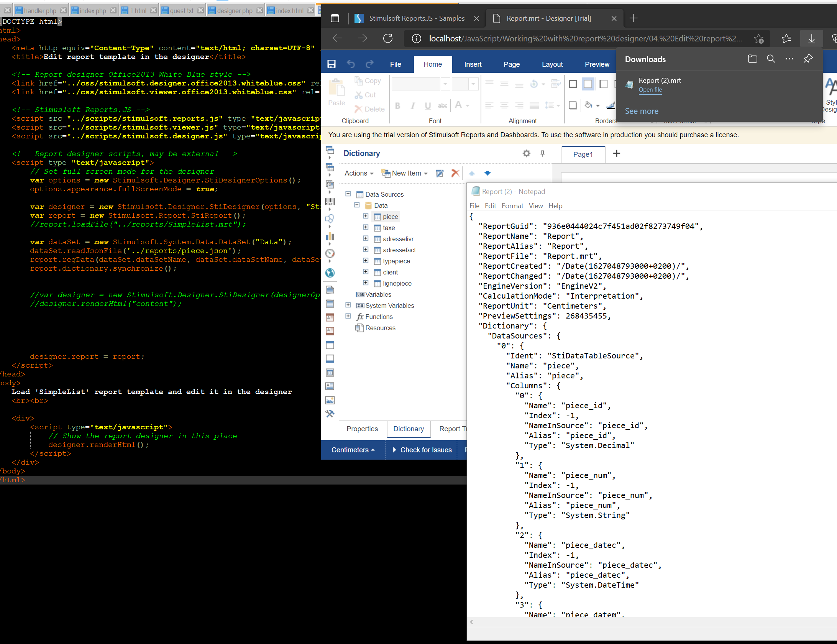Add a new report page with the plus
The height and width of the screenshot is (644, 837).
pyautogui.click(x=617, y=154)
